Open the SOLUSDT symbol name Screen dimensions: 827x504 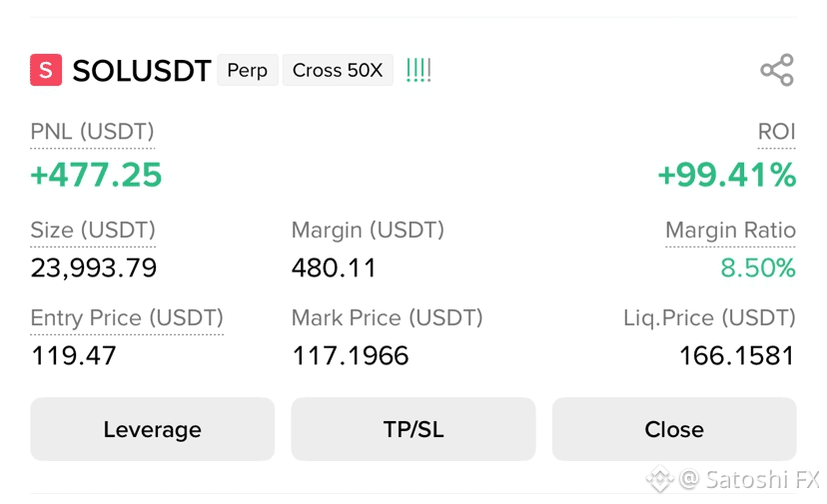pyautogui.click(x=142, y=71)
